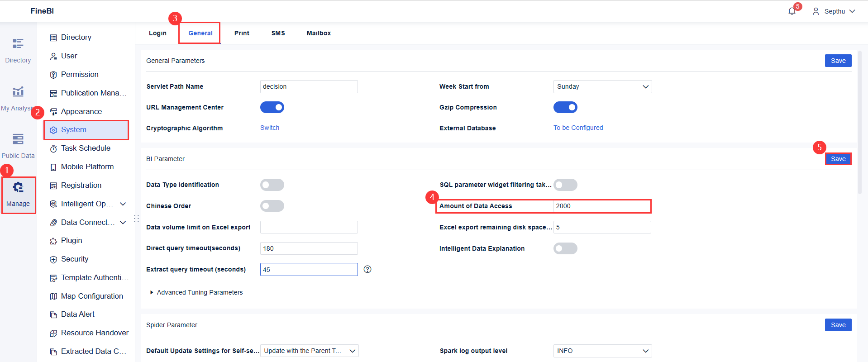Click the Data volume limit on Excel export field
This screenshot has height=362, width=868.
[x=309, y=227]
